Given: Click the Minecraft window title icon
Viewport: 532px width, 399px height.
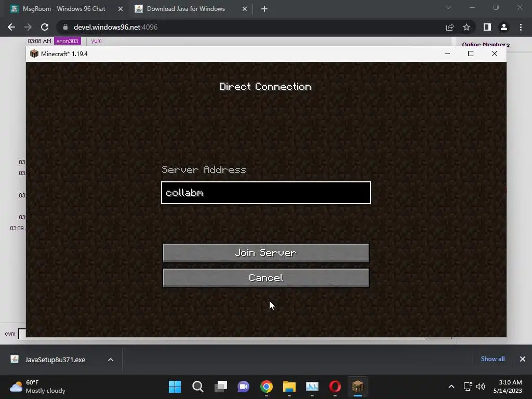Looking at the screenshot, I should 34,54.
